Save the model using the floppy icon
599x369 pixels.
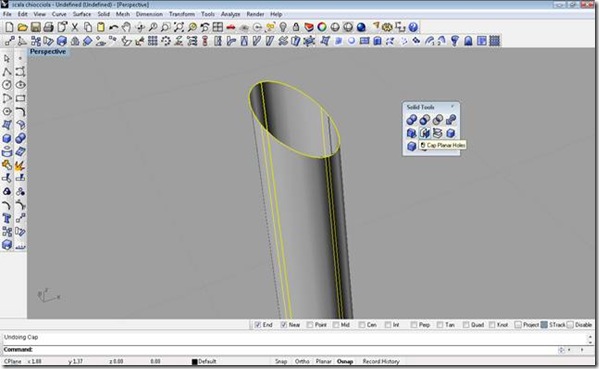(x=36, y=27)
